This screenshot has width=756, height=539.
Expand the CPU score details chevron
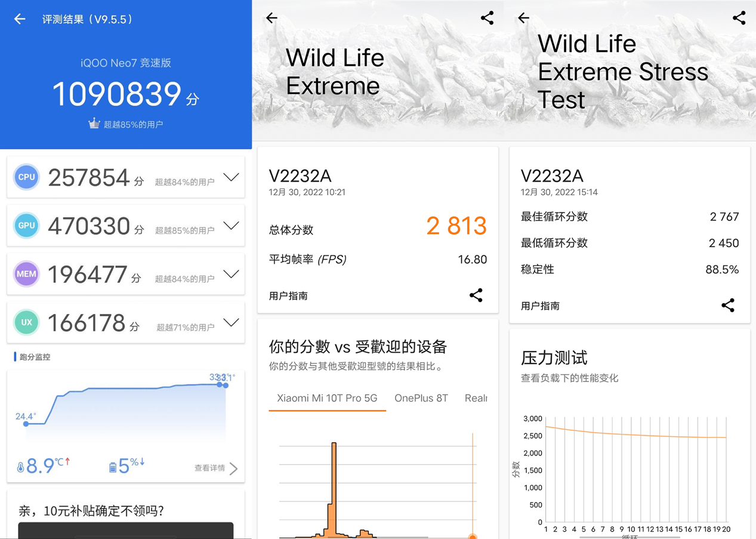click(x=231, y=177)
